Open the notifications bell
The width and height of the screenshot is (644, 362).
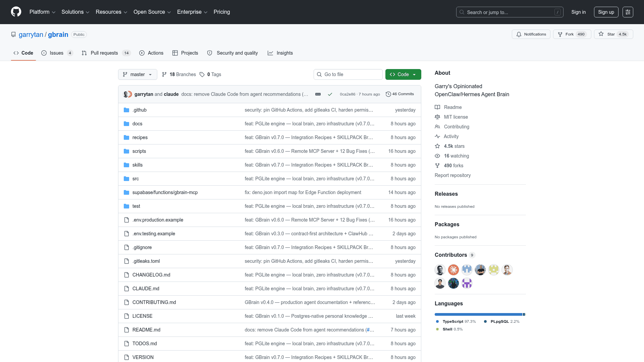point(519,34)
